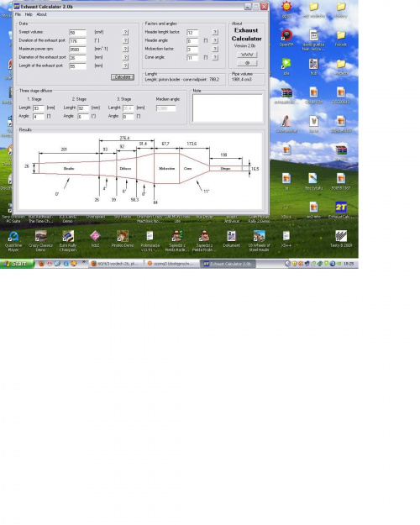Image resolution: width=420 pixels, height=525 pixels.
Task: Click the 1. Stage Angle input field
Action: coord(39,117)
